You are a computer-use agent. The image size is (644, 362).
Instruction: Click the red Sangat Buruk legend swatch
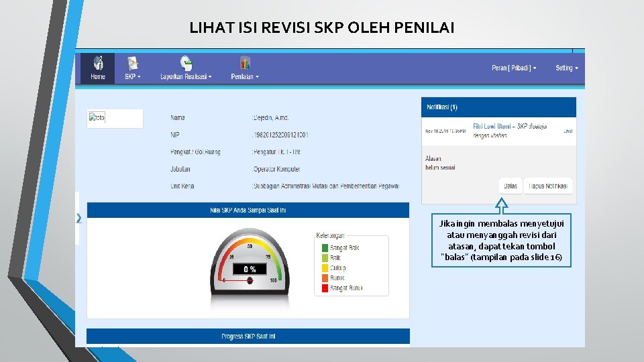(x=325, y=288)
